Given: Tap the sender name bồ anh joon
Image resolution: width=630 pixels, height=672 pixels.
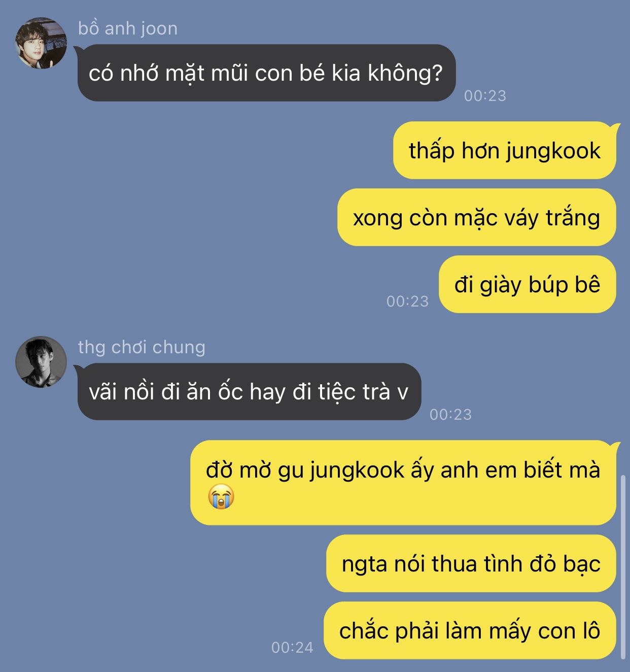Looking at the screenshot, I should point(128,28).
